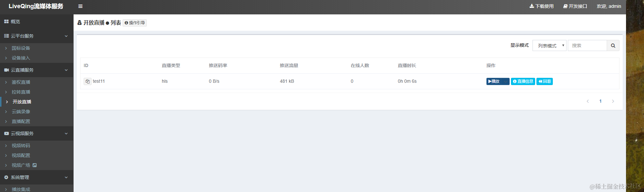This screenshot has width=644, height=192.
Task: Open the 开发接口 API docs link
Action: point(575,6)
